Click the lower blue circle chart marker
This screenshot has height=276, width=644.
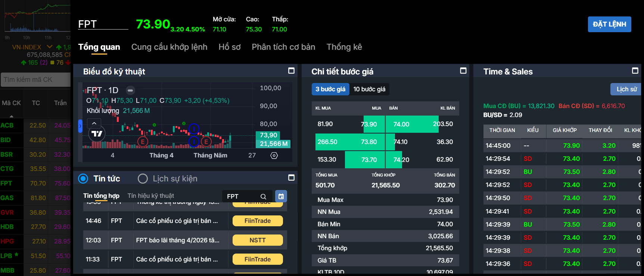coord(194,142)
